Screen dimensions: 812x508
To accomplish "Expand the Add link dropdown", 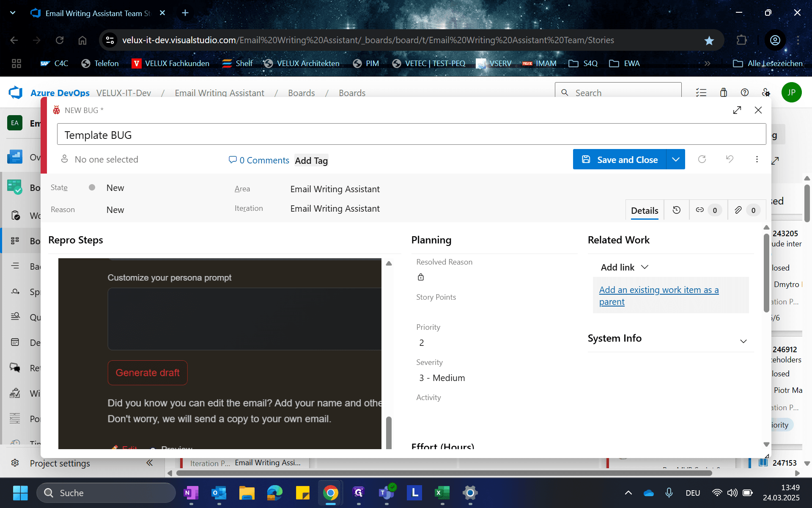I will (625, 267).
